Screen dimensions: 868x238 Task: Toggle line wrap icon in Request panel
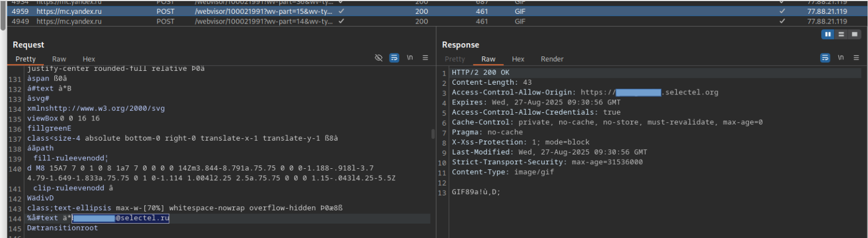[394, 58]
